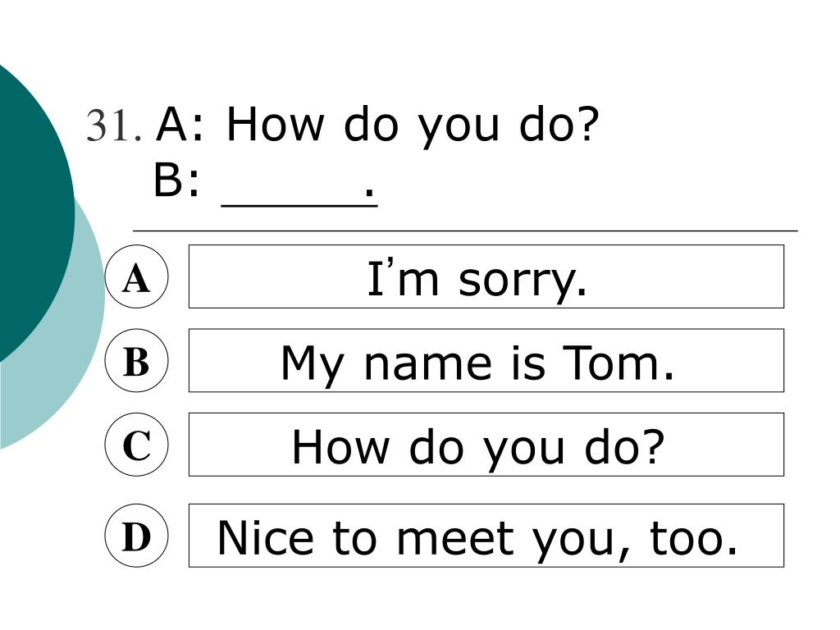Click the blank fill-in line after B:
The image size is (840, 630).
point(299,204)
